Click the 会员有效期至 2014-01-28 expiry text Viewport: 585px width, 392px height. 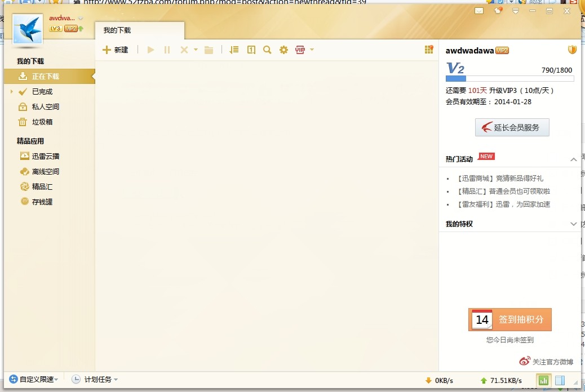tap(489, 102)
